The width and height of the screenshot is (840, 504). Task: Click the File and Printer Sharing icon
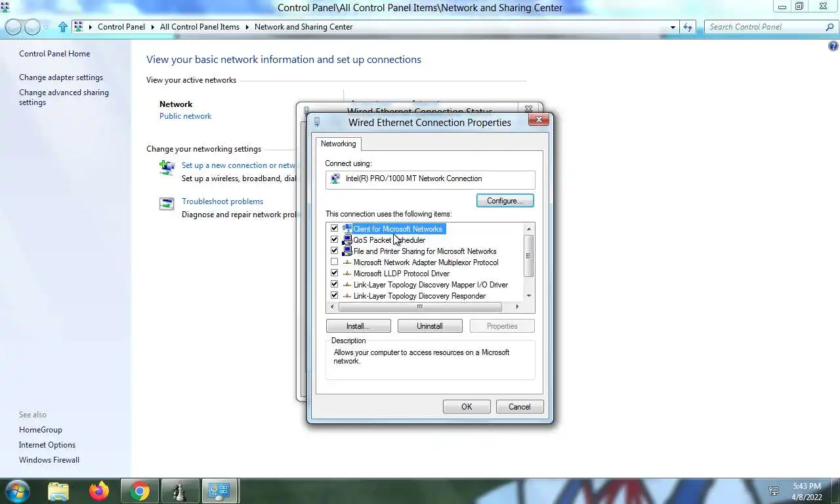347,251
